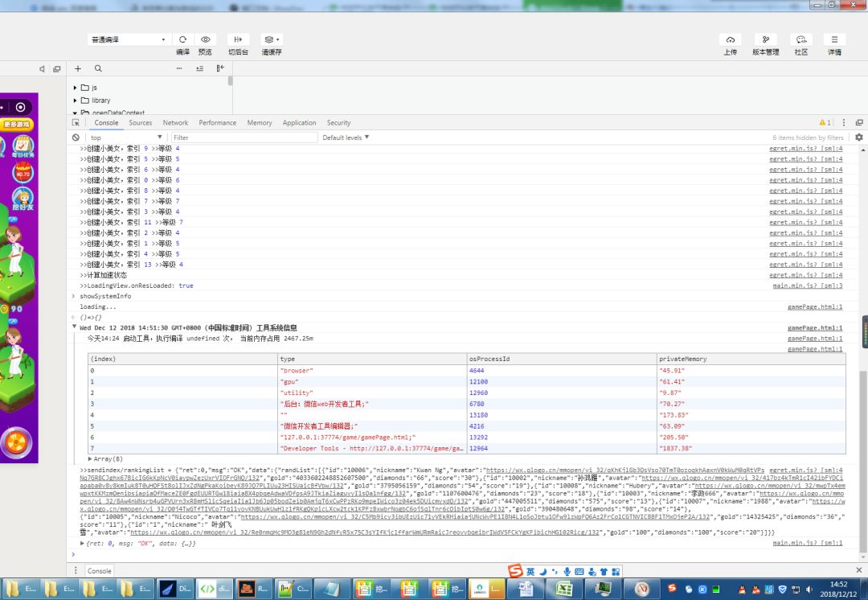Open Excel from the taskbar

pos(563,589)
